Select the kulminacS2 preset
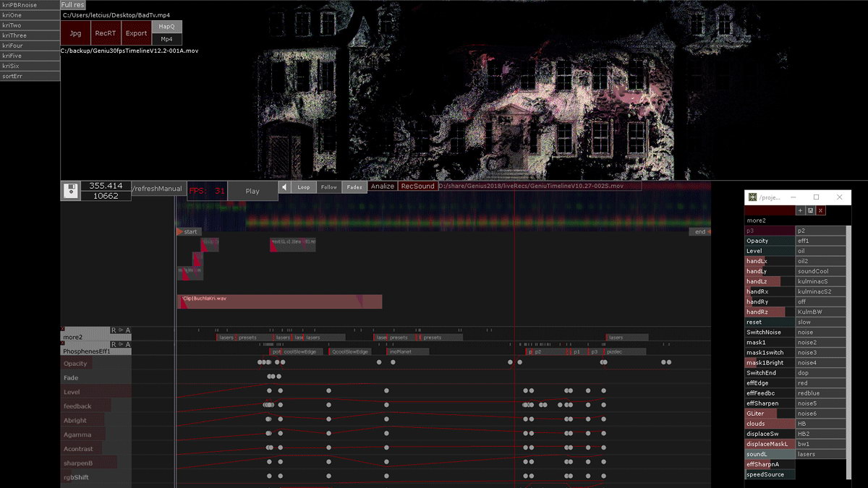This screenshot has width=868, height=488. point(820,291)
